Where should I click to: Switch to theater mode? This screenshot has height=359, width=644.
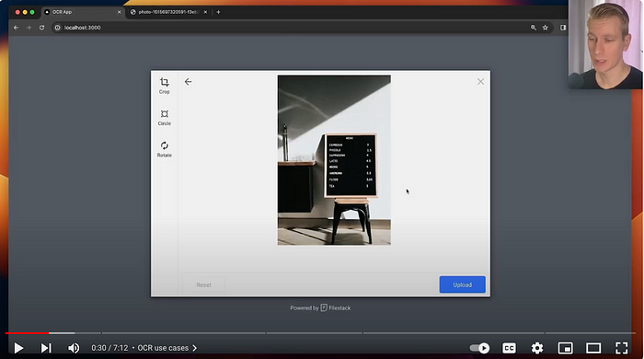(593, 348)
